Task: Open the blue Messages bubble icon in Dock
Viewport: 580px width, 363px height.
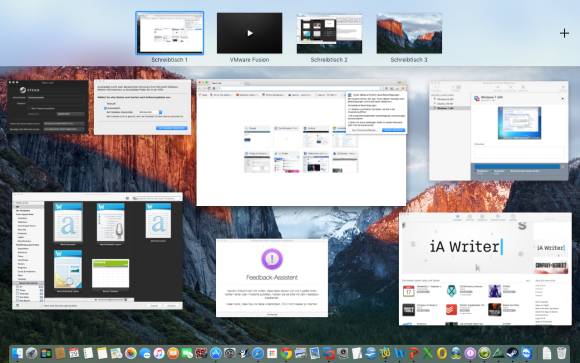Action: [145, 353]
